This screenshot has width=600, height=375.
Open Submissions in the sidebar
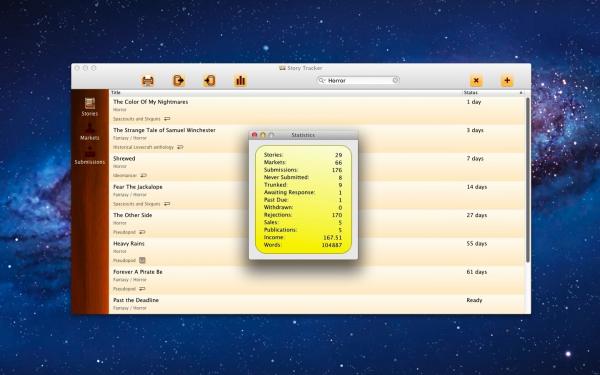point(90,156)
